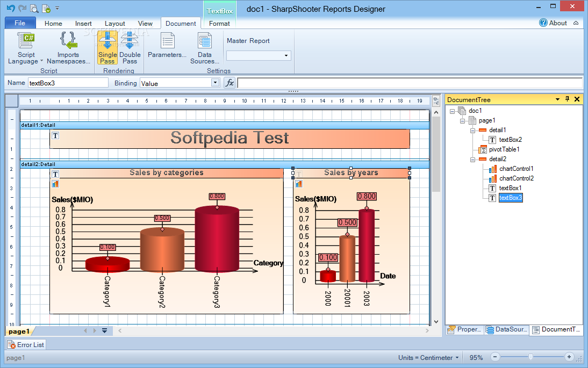Collapse the ribbon with the caret icon
This screenshot has width=588, height=368.
[x=576, y=23]
